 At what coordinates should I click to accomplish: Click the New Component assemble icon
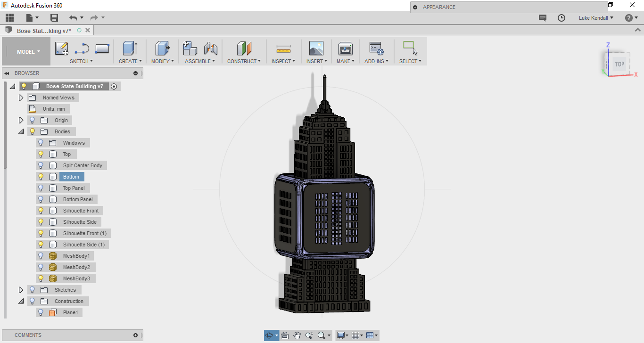coord(190,49)
